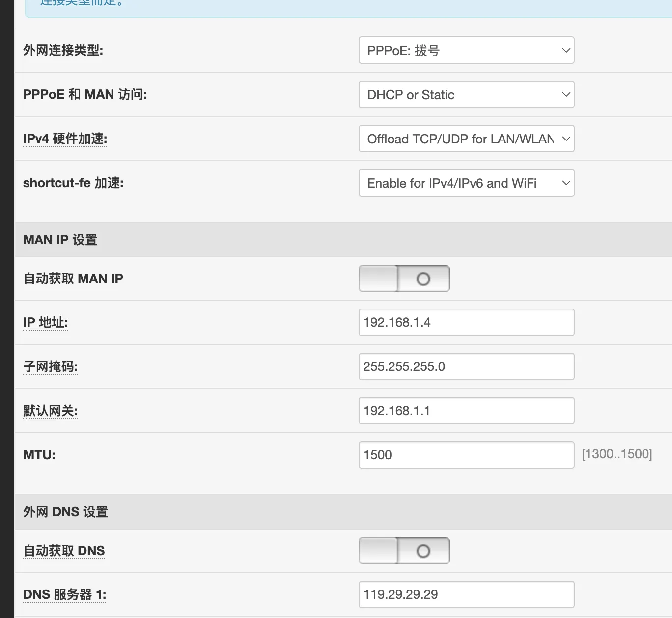Click the 子网掩码 underlined label
The height and width of the screenshot is (618, 672).
50,367
